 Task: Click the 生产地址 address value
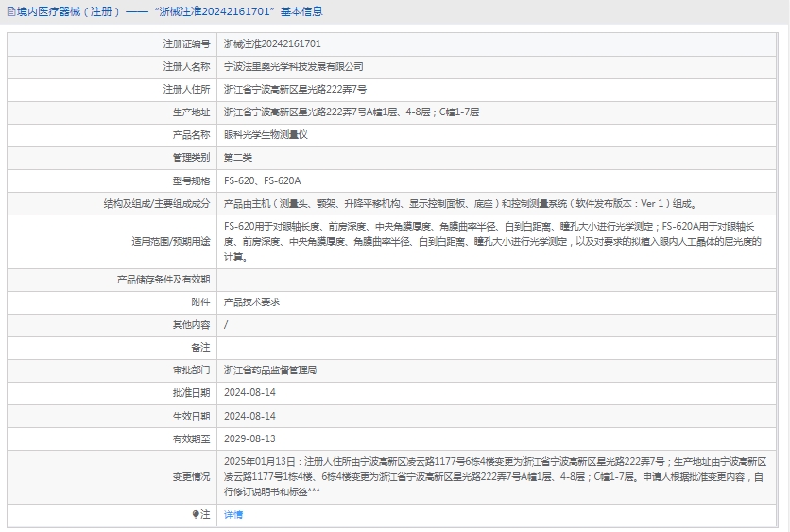click(x=352, y=112)
